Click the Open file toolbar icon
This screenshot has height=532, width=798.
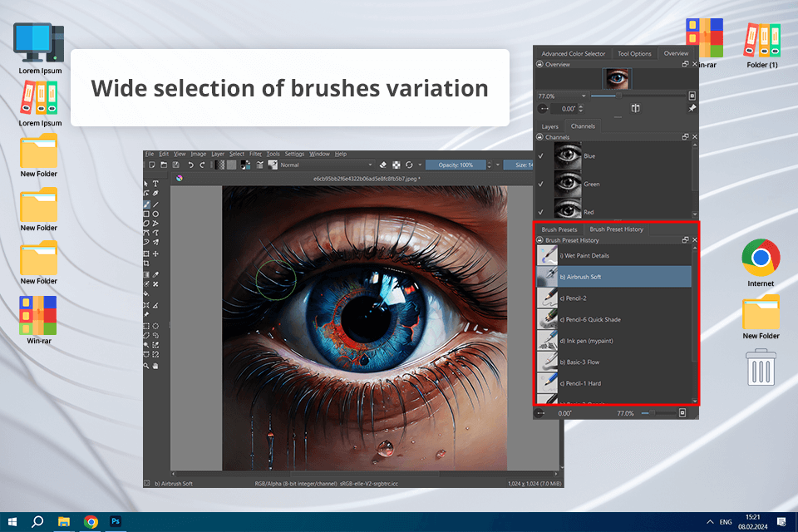click(x=164, y=165)
